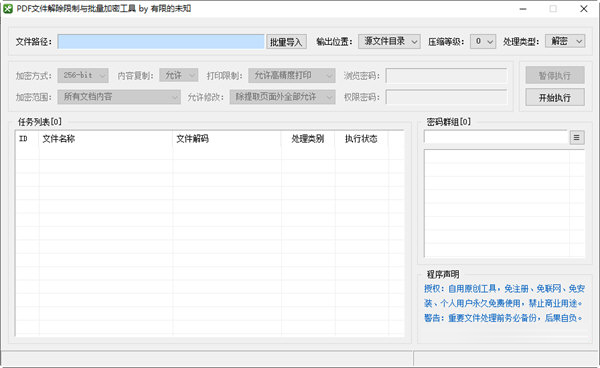Focus the 文件路径 file path input field
This screenshot has width=600, height=368.
click(x=161, y=42)
